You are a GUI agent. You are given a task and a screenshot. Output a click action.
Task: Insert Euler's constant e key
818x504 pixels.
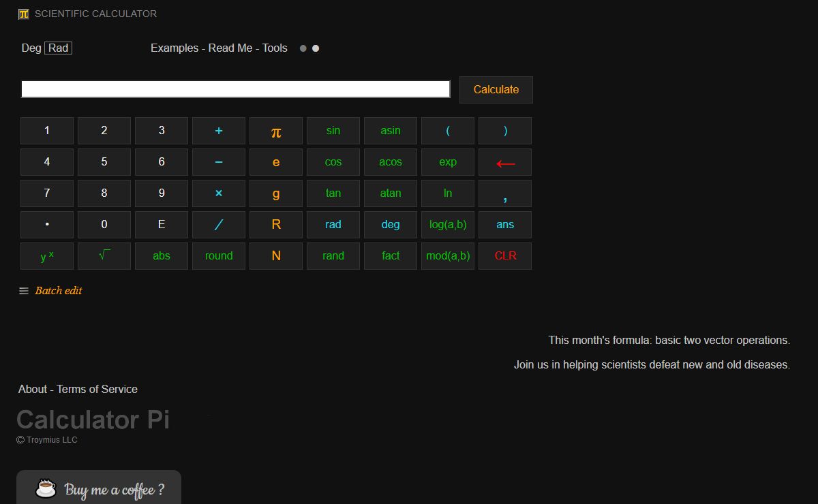(276, 162)
